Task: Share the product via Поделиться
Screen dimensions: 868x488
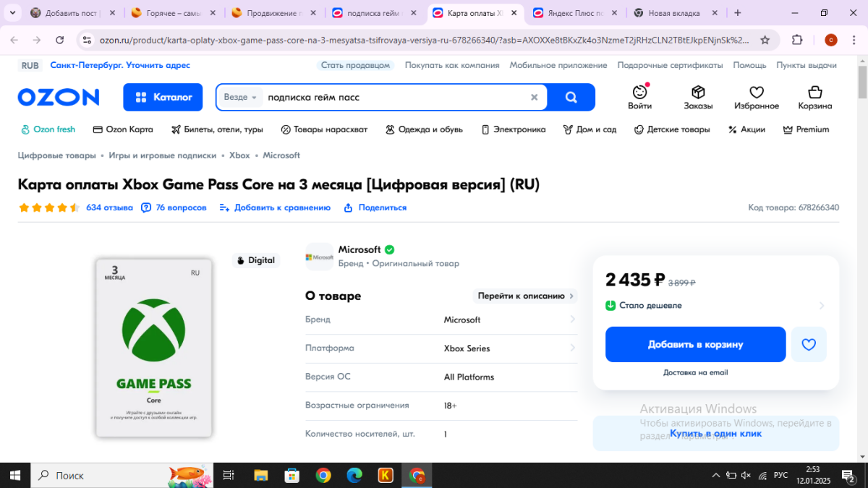Action: [375, 207]
